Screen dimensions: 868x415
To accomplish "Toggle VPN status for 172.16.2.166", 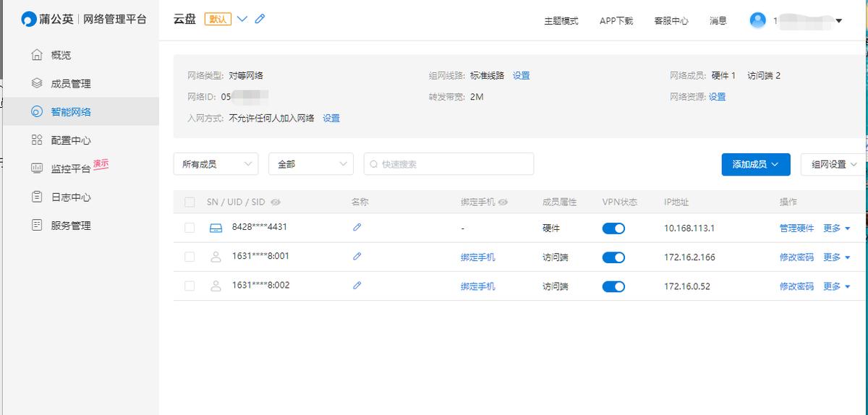I will pos(613,257).
